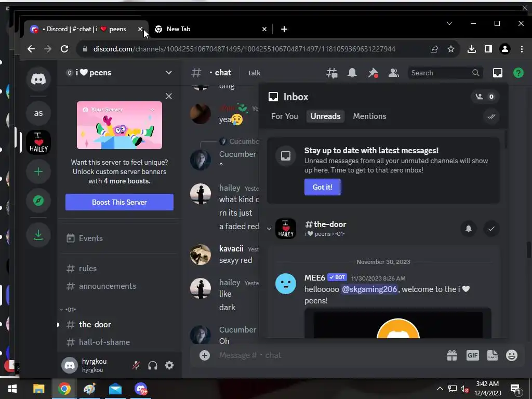532x399 pixels.
Task: Open the GIF picker
Action: (x=472, y=355)
